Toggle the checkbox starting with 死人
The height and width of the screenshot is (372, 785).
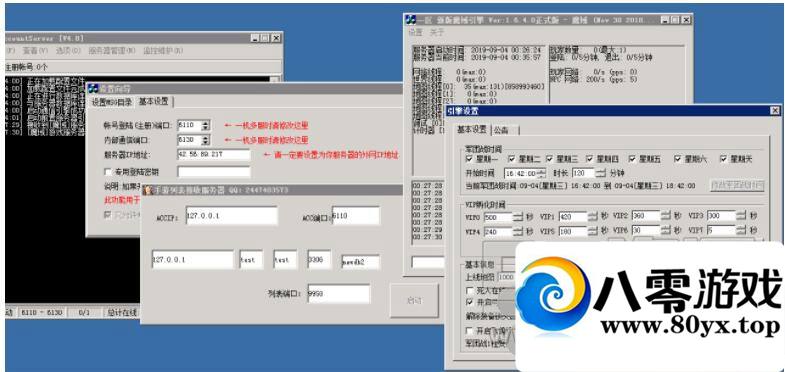coord(470,290)
